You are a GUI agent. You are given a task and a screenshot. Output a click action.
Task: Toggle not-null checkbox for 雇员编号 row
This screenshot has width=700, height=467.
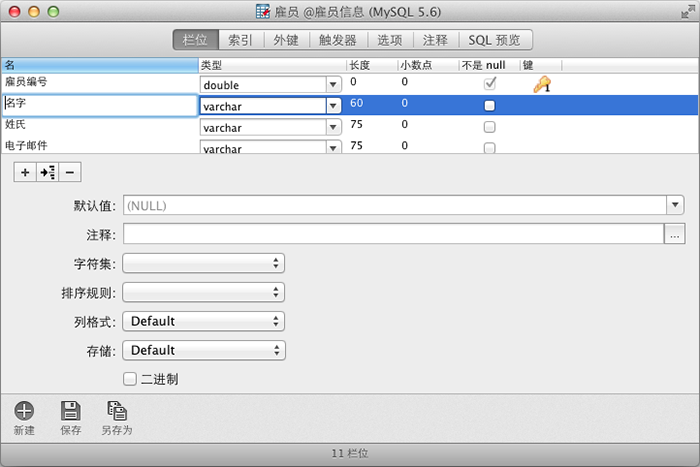(x=490, y=83)
